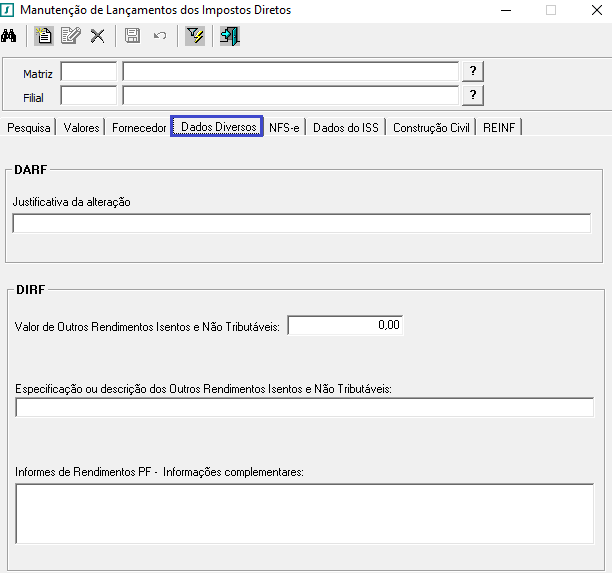Go to the Fornecedor tab
Image resolution: width=612 pixels, height=573 pixels.
(139, 128)
